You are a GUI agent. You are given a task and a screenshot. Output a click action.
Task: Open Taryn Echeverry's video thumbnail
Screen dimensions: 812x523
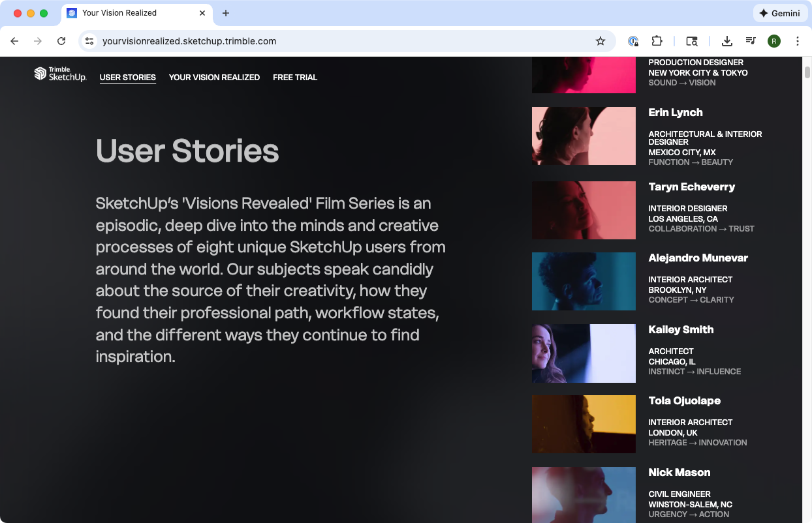(584, 210)
